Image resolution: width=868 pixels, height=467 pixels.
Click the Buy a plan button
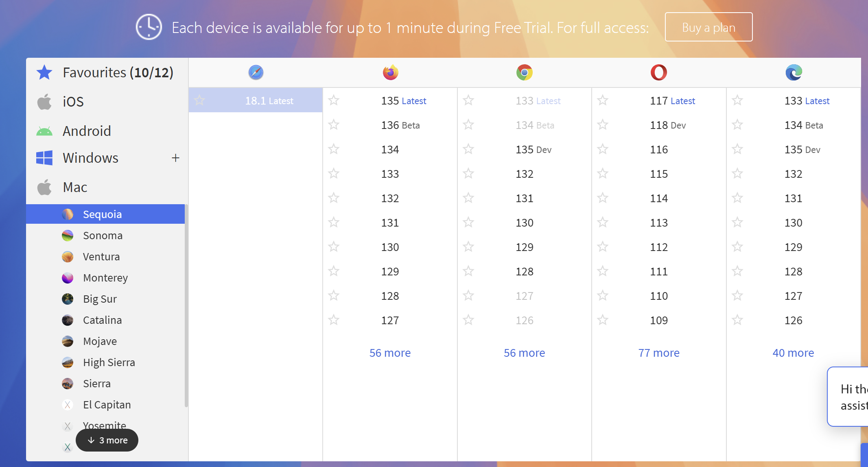[x=708, y=27]
